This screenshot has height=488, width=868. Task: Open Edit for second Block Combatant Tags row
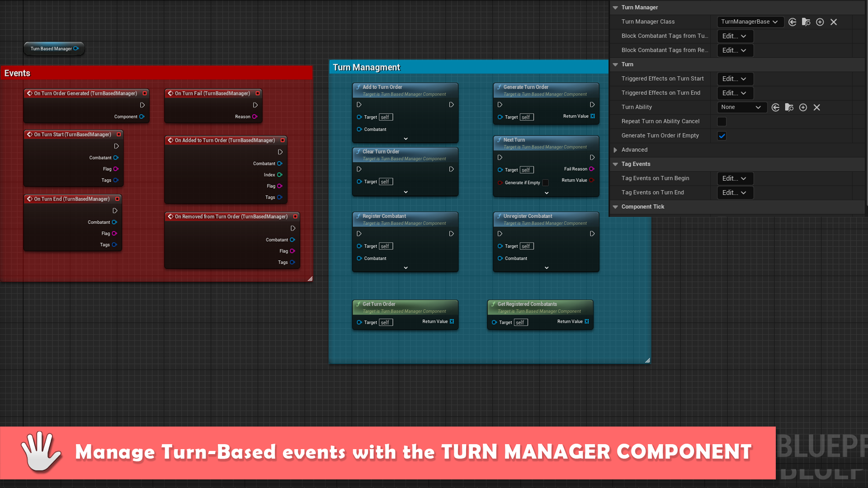(735, 50)
